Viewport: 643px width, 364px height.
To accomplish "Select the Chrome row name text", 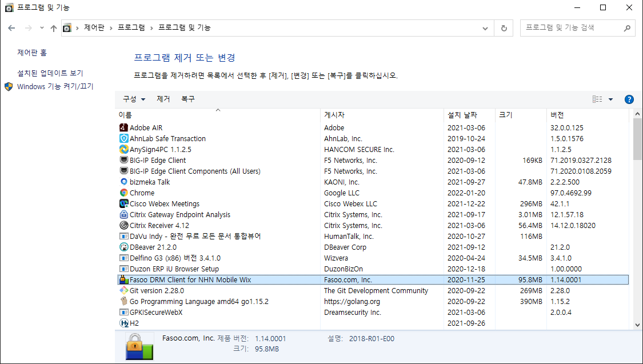I will tap(142, 193).
